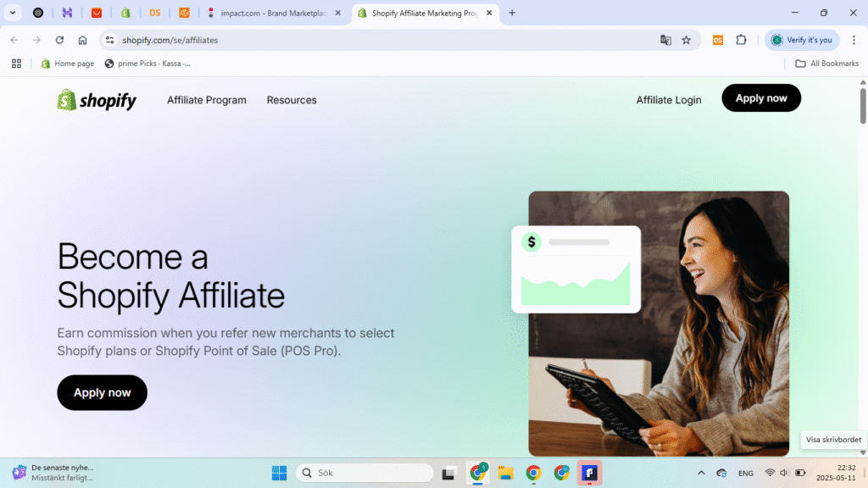Click the taskbar Sök search box
Viewport: 868px width, 488px height.
364,473
